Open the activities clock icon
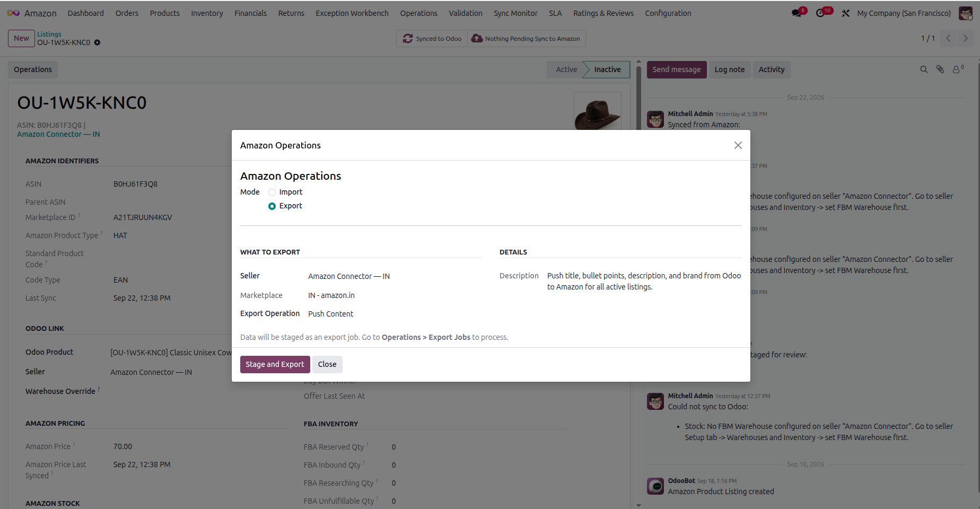The image size is (980, 509). point(821,13)
